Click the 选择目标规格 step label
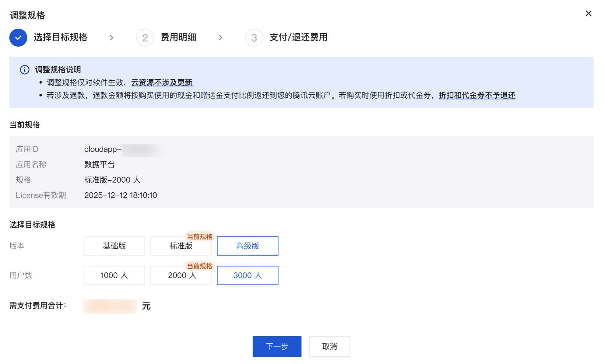The width and height of the screenshot is (604, 364). pyautogui.click(x=61, y=37)
